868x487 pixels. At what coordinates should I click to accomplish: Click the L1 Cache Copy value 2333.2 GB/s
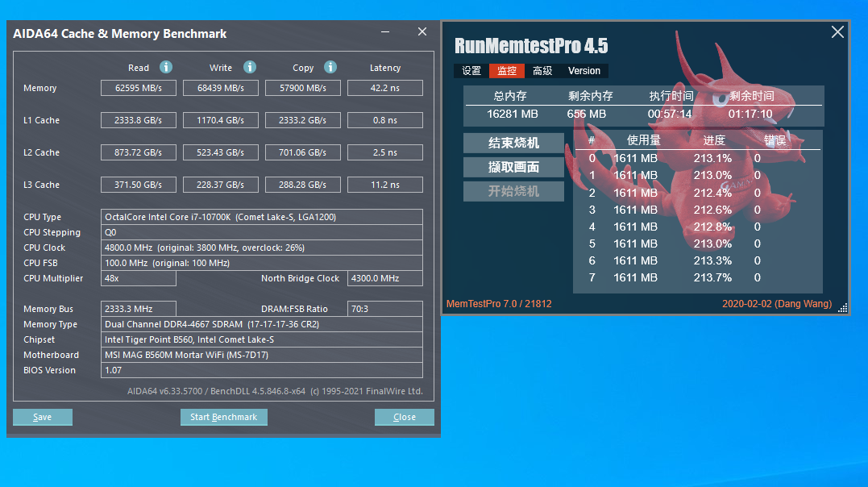pyautogui.click(x=303, y=120)
